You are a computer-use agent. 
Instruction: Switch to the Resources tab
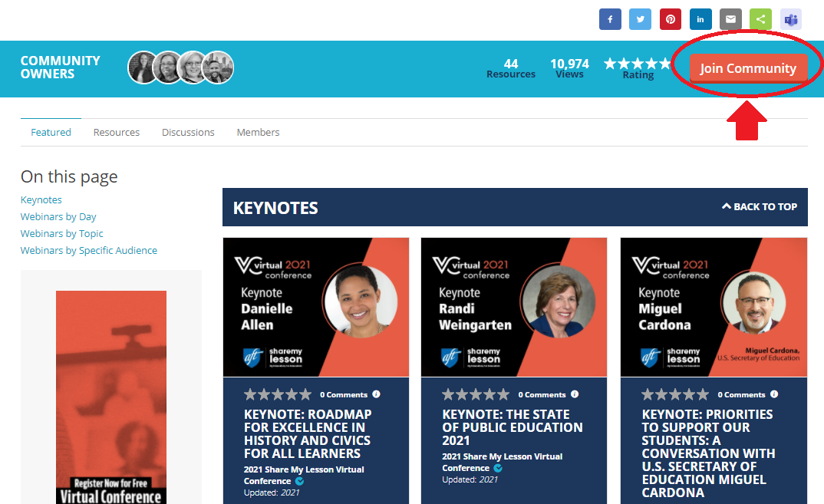[116, 132]
